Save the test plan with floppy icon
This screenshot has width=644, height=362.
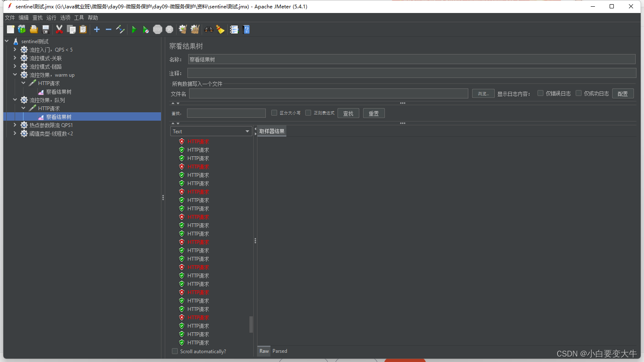46,29
